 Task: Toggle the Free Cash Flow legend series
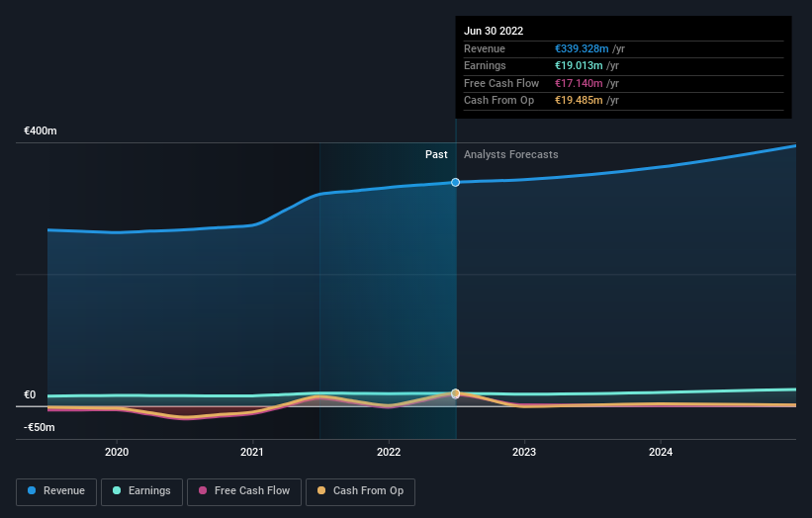click(244, 491)
